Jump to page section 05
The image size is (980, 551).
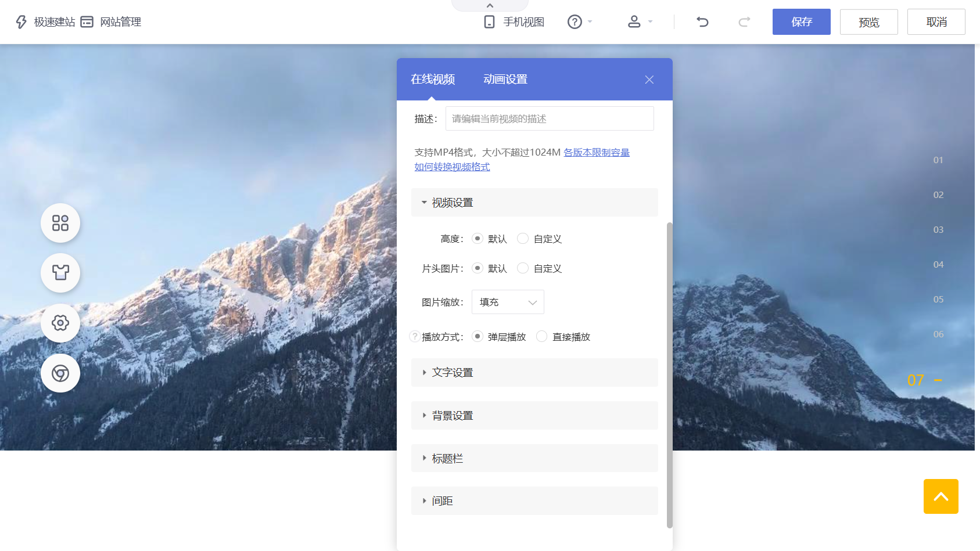tap(938, 299)
